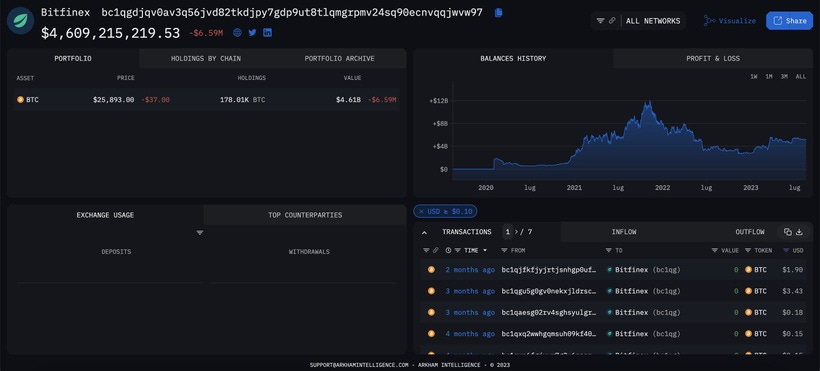Switch to the OUTFLOW tab
This screenshot has height=371, width=820.
coord(749,232)
